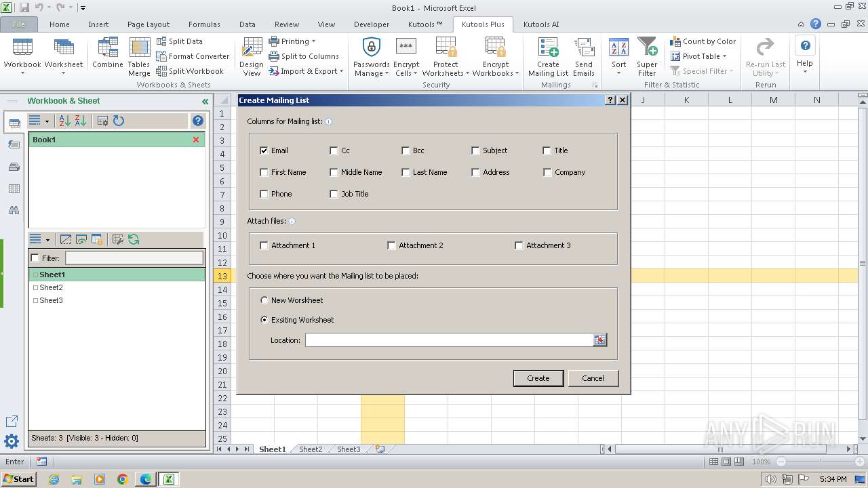Open the File tab

pos(19,24)
